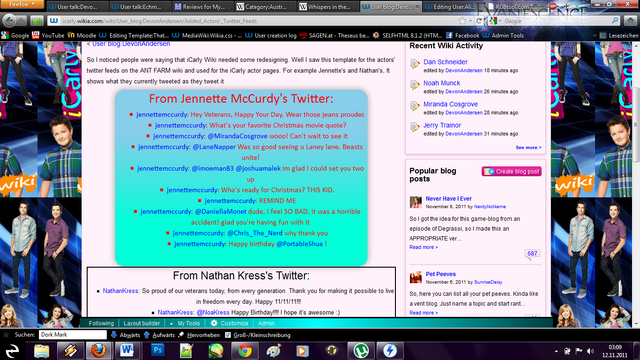Switch to Firefox in the taskbar
This screenshot has height=360, width=640.
click(x=98, y=351)
